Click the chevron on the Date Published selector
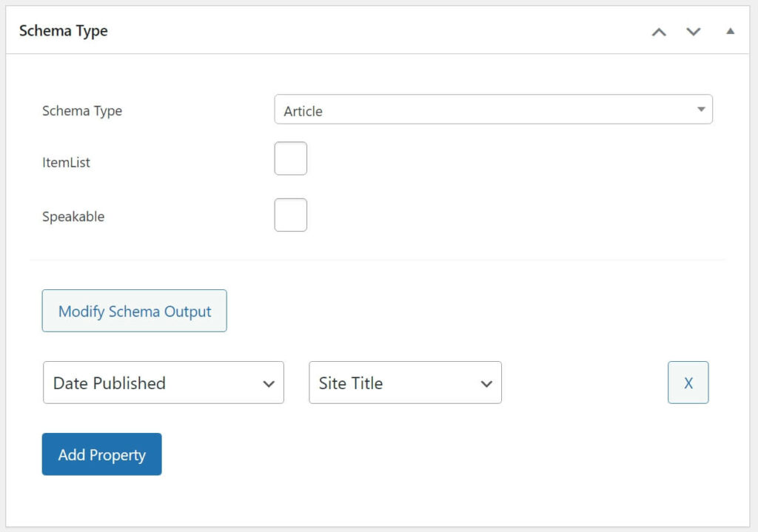The width and height of the screenshot is (758, 532). (x=269, y=383)
